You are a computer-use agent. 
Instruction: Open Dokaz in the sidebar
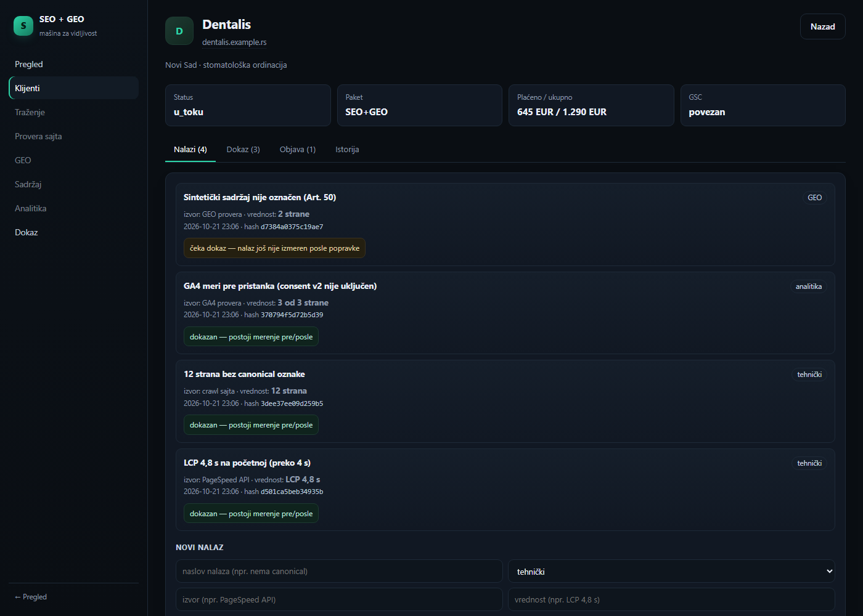[x=74, y=232]
